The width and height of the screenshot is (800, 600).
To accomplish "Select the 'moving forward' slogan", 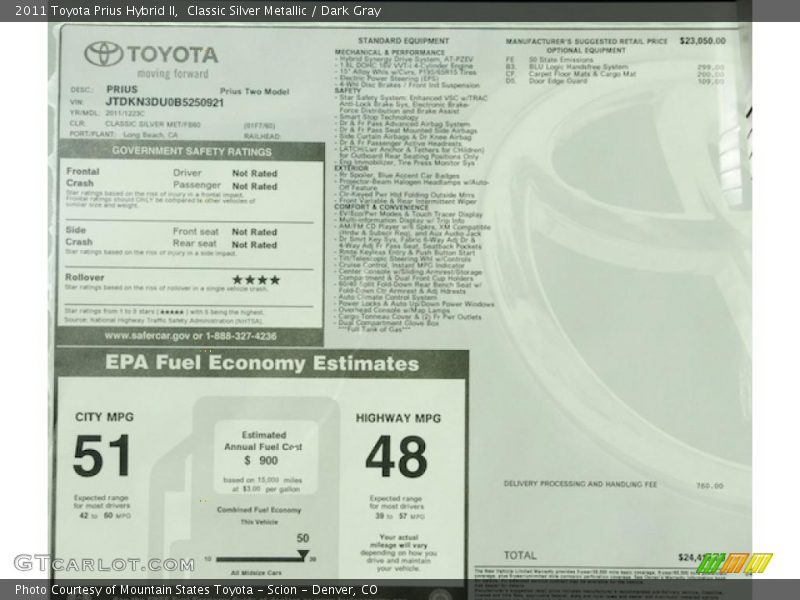I will [x=172, y=74].
